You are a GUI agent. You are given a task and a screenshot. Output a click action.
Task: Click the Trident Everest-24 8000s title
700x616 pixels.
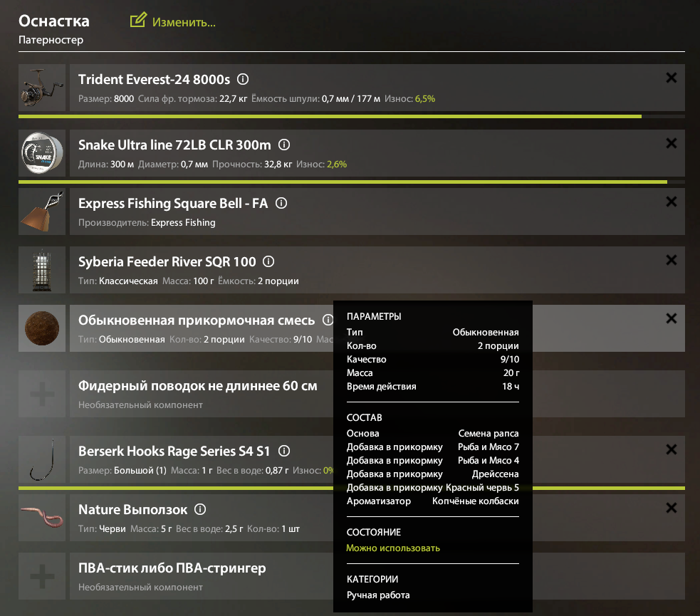tap(154, 80)
